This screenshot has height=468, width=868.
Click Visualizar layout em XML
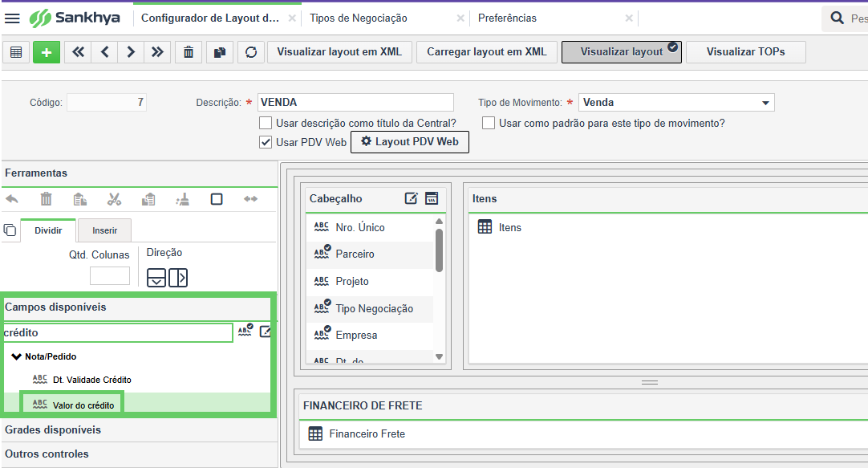tap(339, 52)
